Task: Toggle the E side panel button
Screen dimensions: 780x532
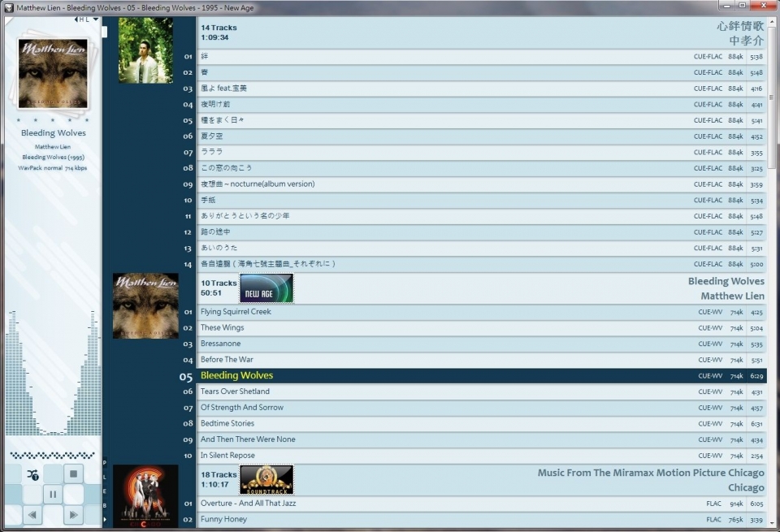Action: [104, 491]
